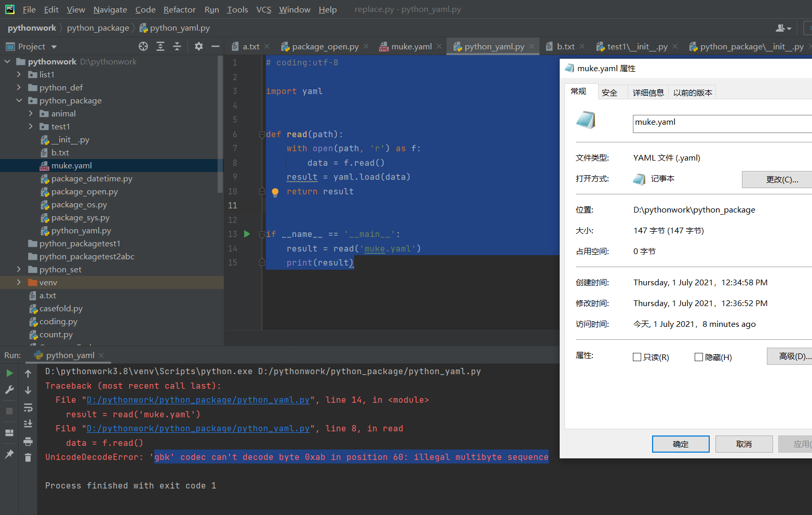This screenshot has height=515, width=812.
Task: Click the green Rerun button in Run panel
Action: coord(9,373)
